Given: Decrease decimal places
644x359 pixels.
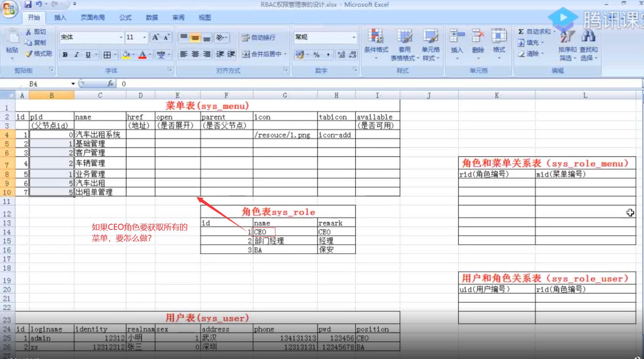Looking at the screenshot, I should (x=353, y=55).
